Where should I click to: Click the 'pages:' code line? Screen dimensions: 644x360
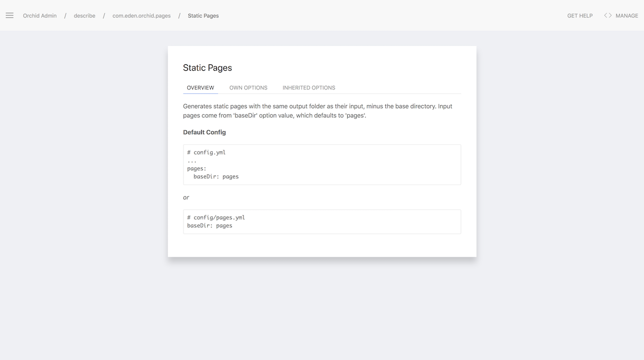point(197,168)
